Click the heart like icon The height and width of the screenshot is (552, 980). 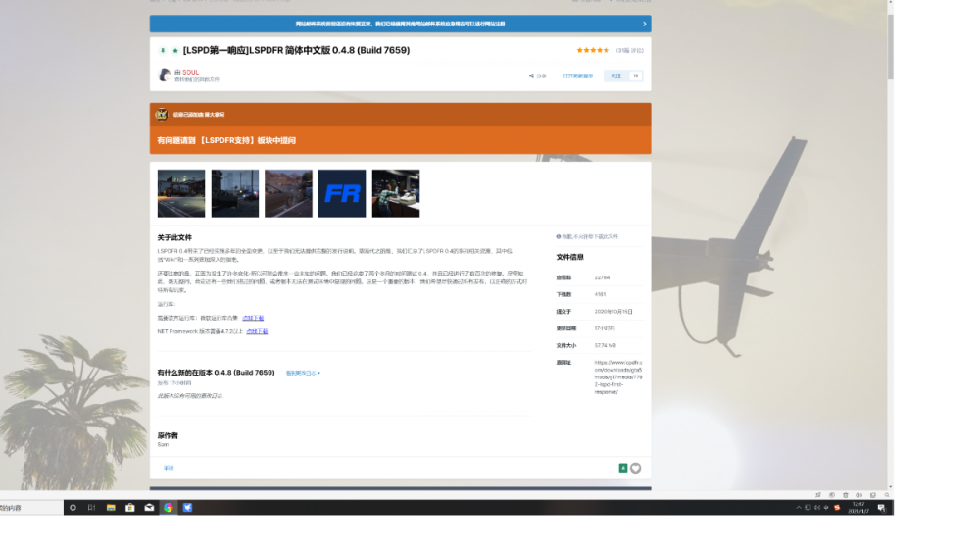point(635,469)
